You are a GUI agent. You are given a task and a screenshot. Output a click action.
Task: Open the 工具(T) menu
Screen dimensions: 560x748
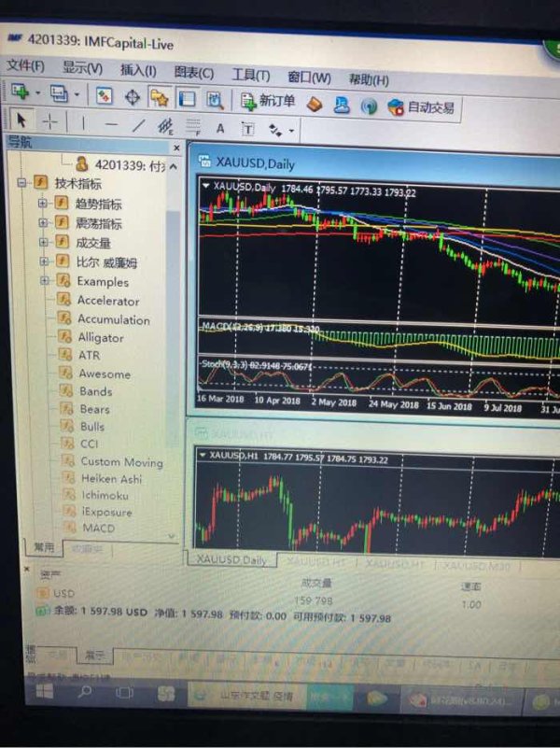click(x=251, y=75)
